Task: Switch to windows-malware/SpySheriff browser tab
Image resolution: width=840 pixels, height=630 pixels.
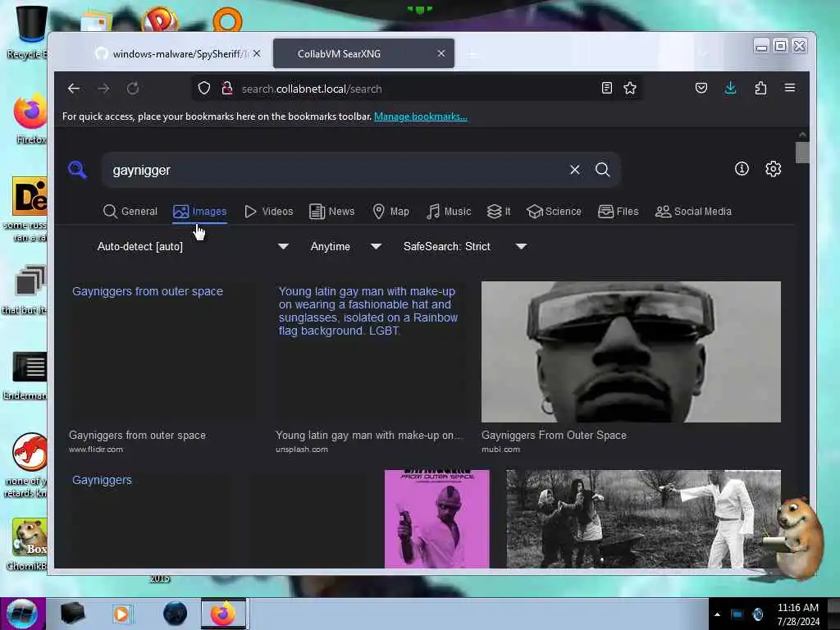Action: click(178, 53)
